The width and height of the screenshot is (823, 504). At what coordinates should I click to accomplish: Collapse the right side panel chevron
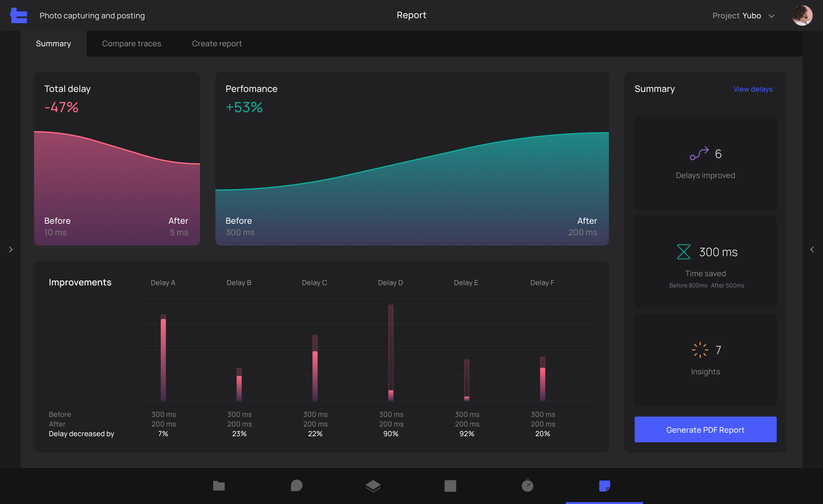pos(812,249)
